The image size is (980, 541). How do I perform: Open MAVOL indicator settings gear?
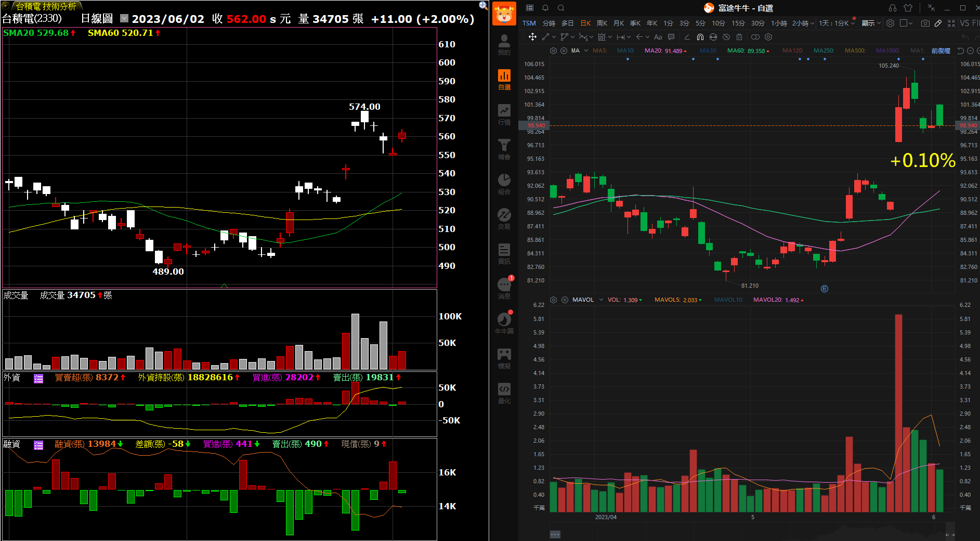coord(553,300)
